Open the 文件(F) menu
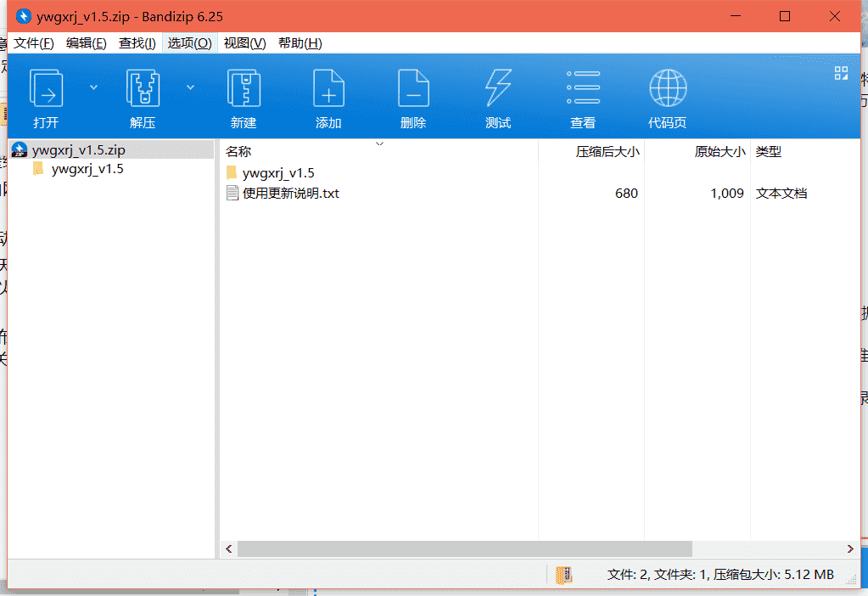This screenshot has height=596, width=868. click(33, 43)
